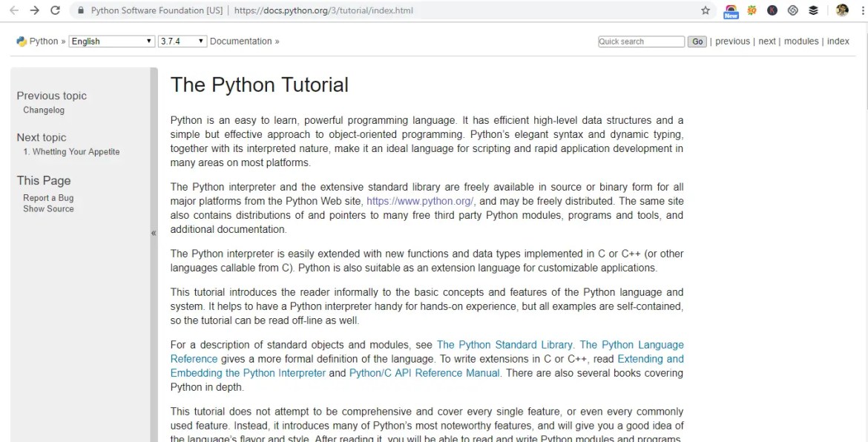Click Report a Bug link
868x442 pixels.
[48, 198]
